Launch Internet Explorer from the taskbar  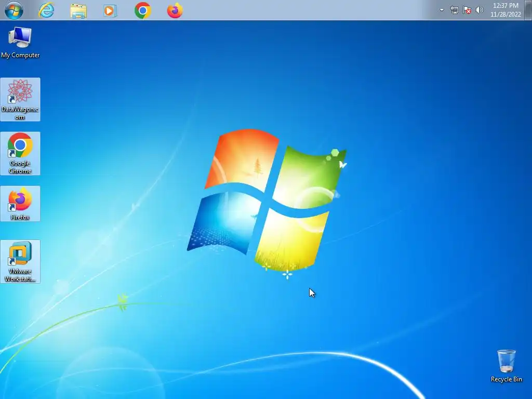pyautogui.click(x=46, y=10)
